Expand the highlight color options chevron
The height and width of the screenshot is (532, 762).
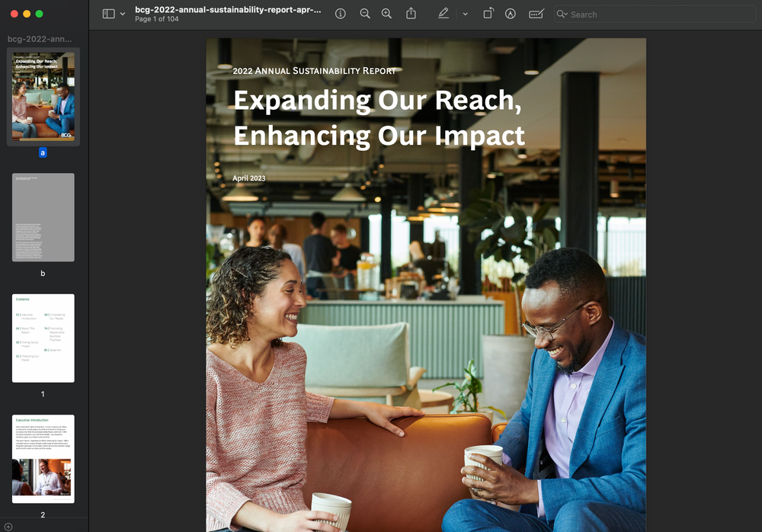pyautogui.click(x=465, y=14)
